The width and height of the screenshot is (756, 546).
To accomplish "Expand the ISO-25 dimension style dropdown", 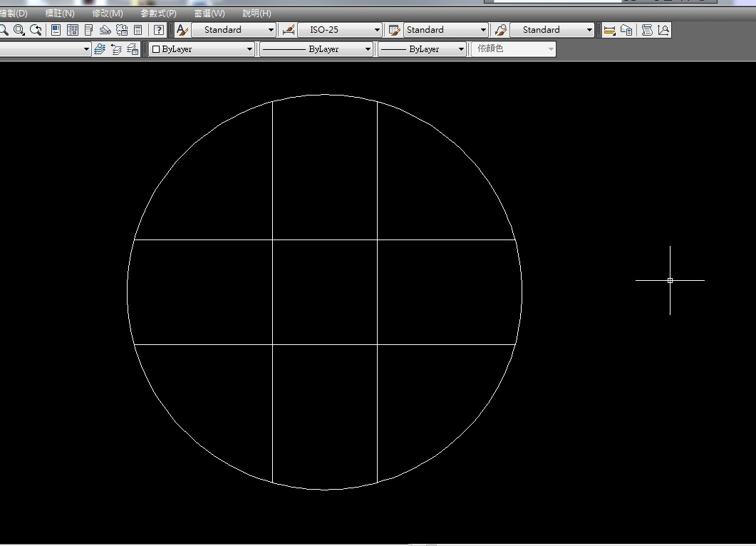I will (377, 30).
